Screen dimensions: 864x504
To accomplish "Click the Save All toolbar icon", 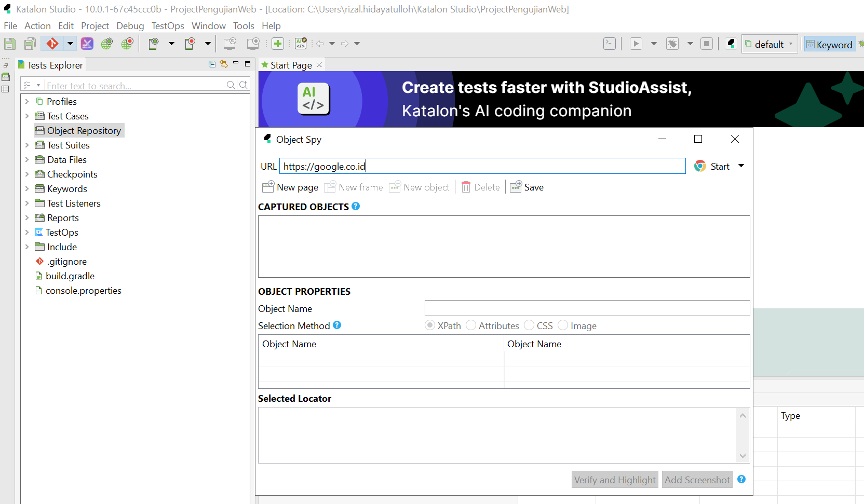I will [30, 44].
